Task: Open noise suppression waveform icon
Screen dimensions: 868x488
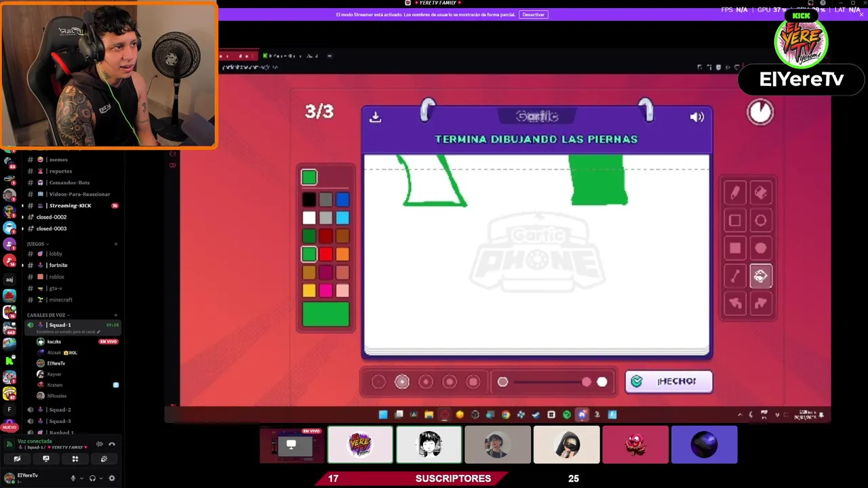Action: (100, 444)
